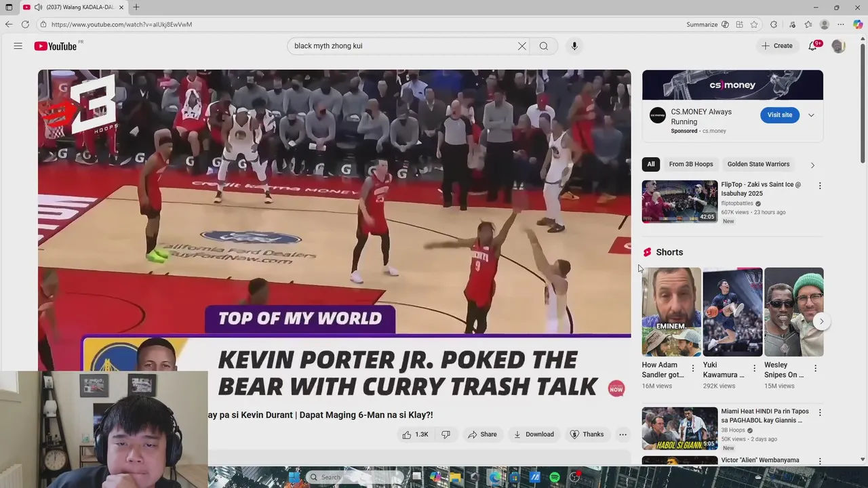Open options for Wesley Snipes short
Image resolution: width=868 pixels, height=488 pixels.
tap(815, 368)
